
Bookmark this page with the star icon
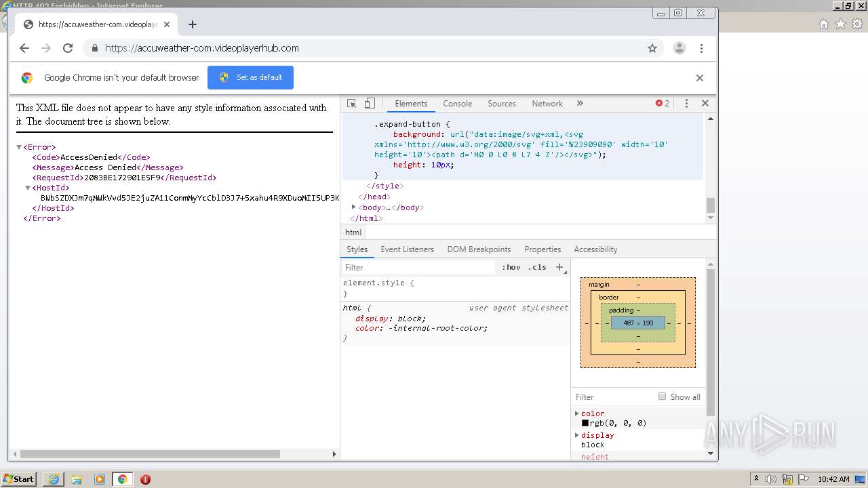click(x=652, y=48)
